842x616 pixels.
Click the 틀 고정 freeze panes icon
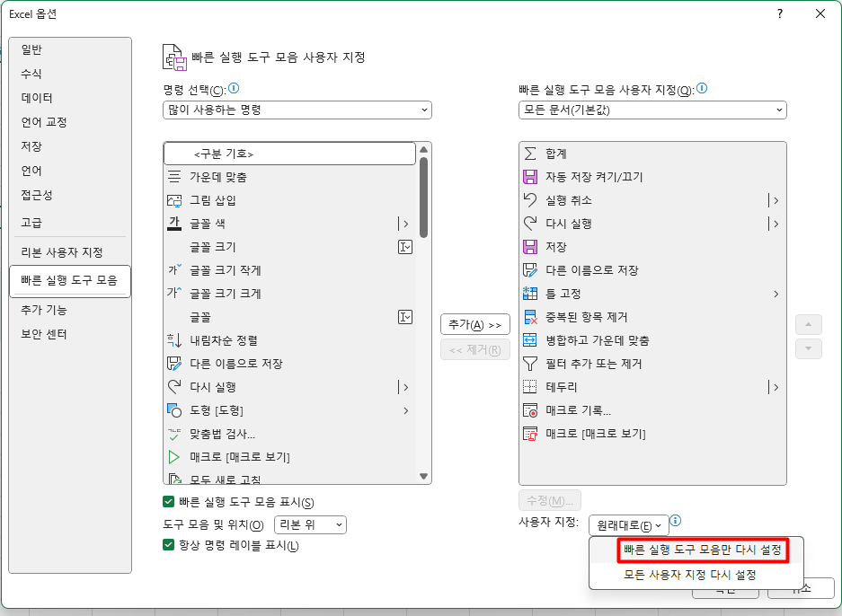point(530,294)
